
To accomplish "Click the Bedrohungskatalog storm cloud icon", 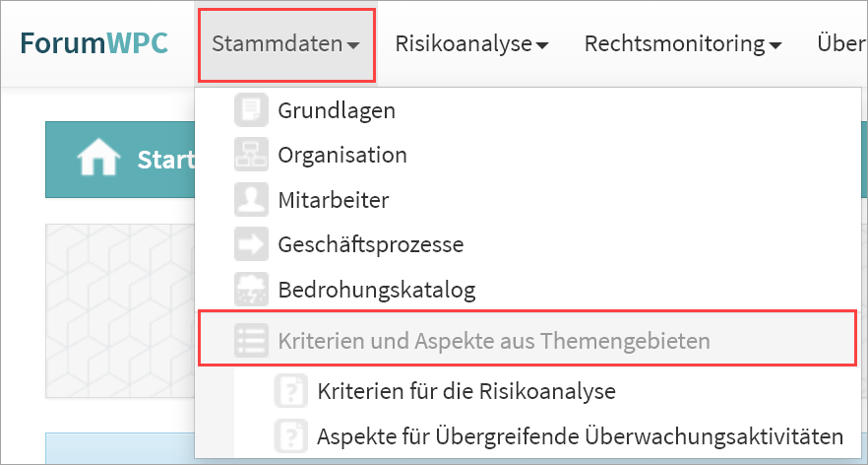I will 251,290.
